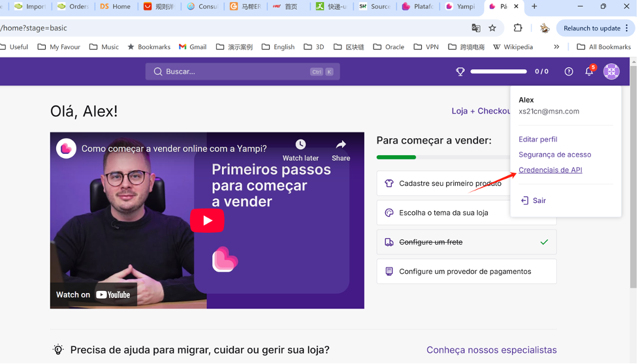Click the video title text

pyautogui.click(x=174, y=149)
